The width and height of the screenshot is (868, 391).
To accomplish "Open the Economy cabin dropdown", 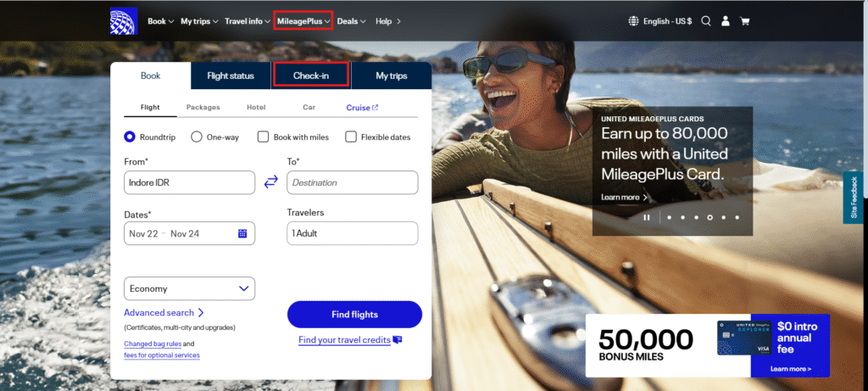I will point(189,288).
